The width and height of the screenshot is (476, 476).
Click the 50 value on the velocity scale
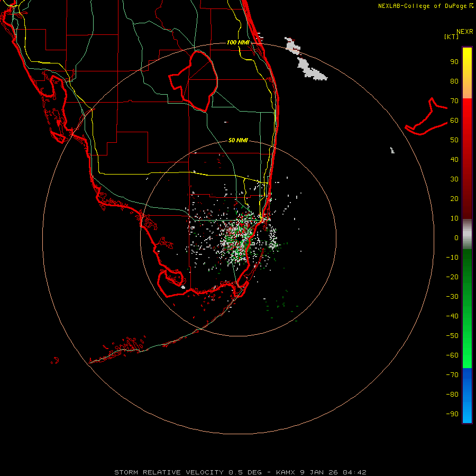click(454, 140)
